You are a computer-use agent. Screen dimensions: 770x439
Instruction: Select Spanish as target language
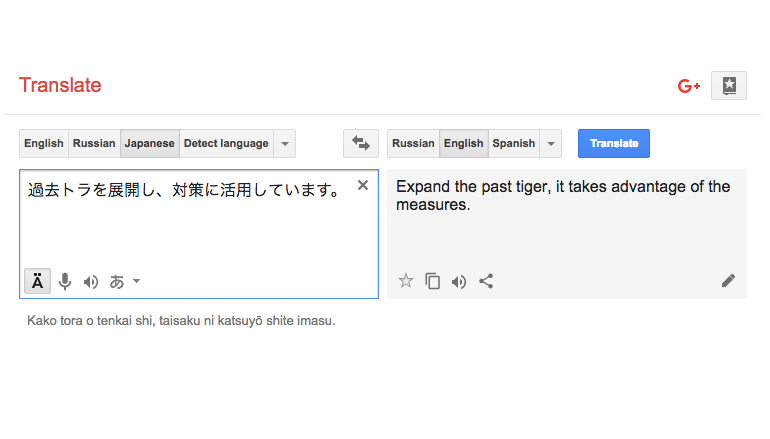click(514, 143)
